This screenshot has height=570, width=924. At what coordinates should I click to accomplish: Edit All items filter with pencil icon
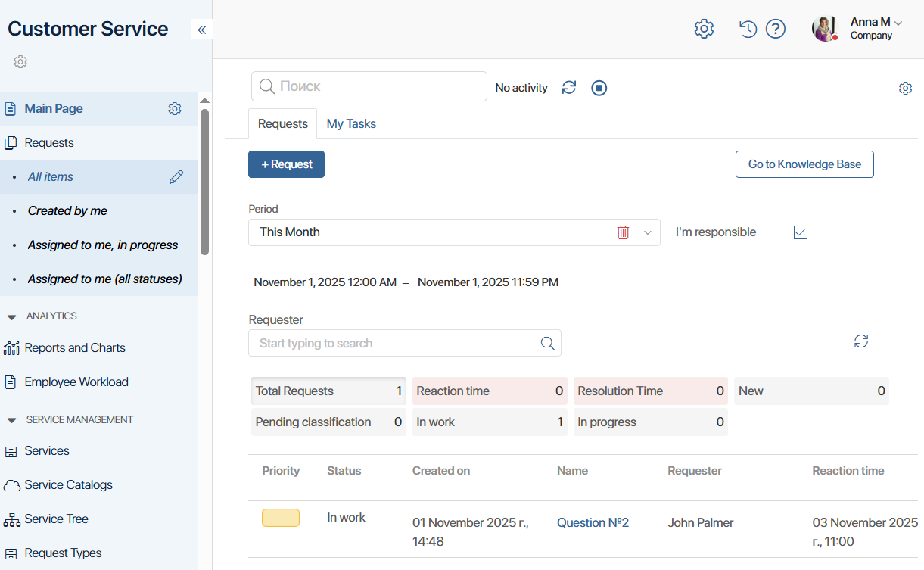click(x=176, y=177)
